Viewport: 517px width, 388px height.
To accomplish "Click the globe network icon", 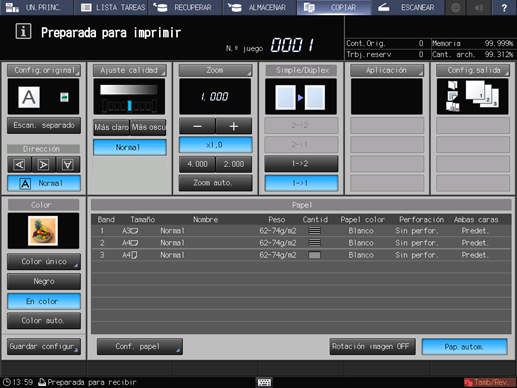I will pyautogui.click(x=456, y=7).
